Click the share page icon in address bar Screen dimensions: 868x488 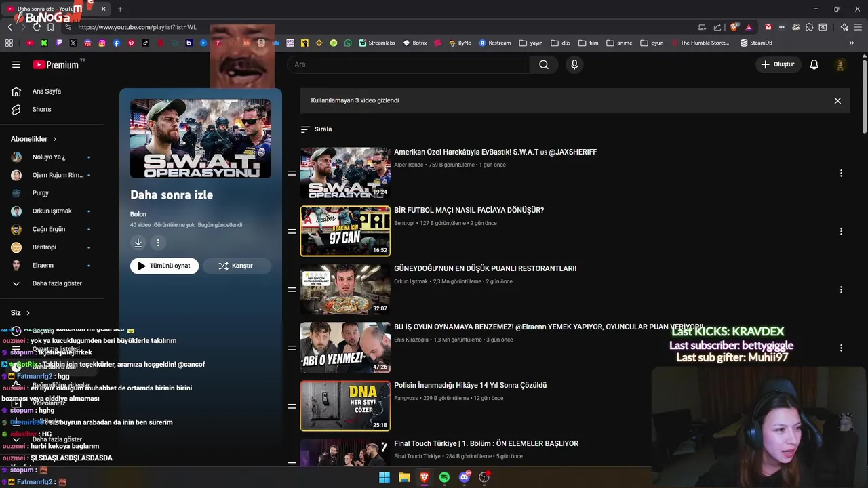(717, 27)
